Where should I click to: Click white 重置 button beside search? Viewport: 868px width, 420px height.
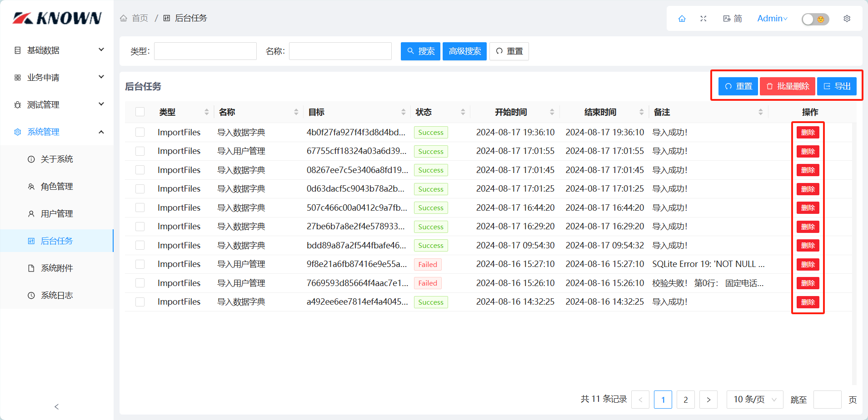point(509,51)
